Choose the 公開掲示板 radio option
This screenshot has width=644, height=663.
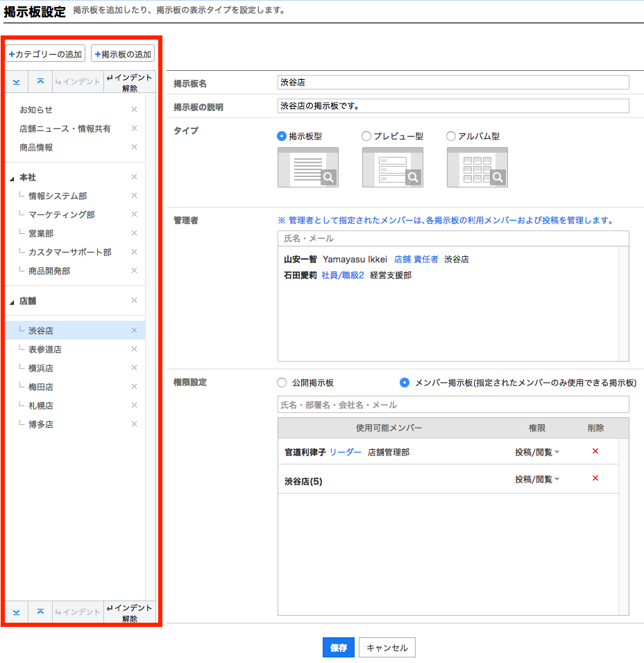[282, 383]
